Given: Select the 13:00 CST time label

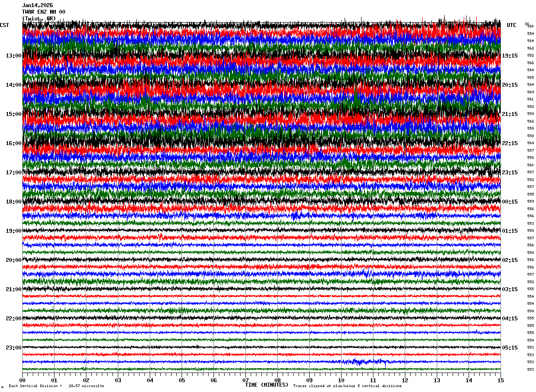Looking at the screenshot, I should click(x=14, y=56).
